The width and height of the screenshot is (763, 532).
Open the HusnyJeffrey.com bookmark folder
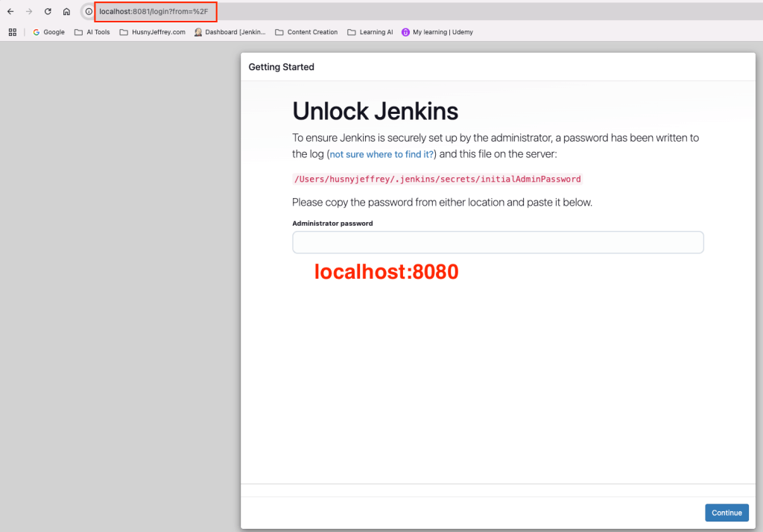click(152, 32)
